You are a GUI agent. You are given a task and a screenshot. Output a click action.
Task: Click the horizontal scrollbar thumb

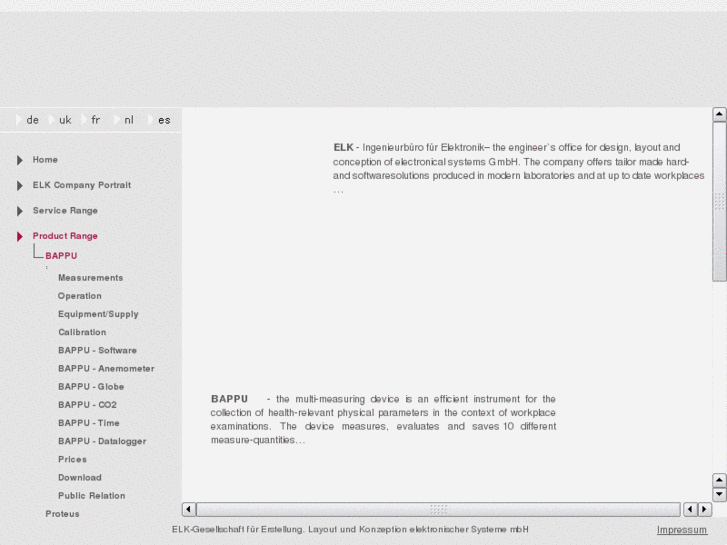pyautogui.click(x=438, y=509)
